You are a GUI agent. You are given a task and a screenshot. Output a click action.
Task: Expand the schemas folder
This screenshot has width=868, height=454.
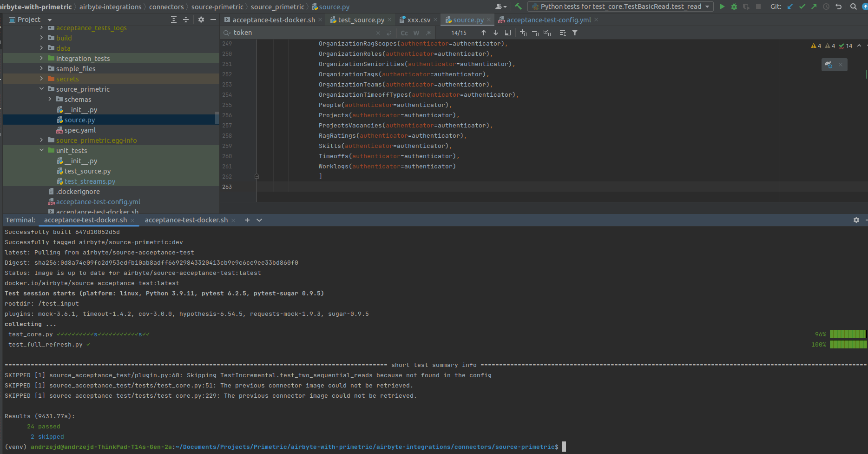click(50, 99)
